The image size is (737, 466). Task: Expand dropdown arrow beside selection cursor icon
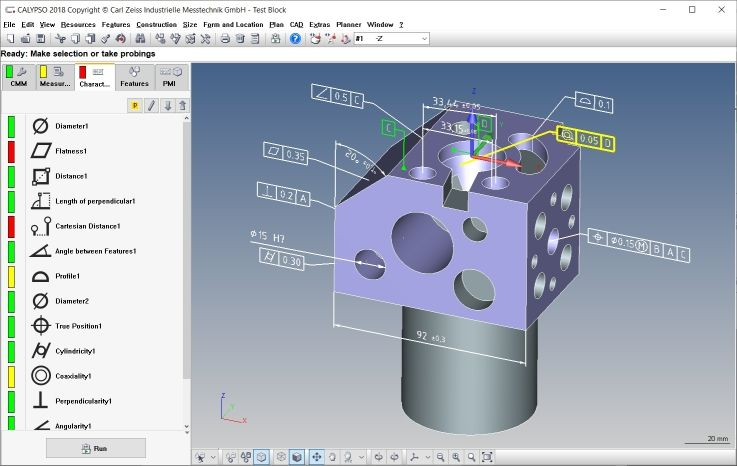213,457
